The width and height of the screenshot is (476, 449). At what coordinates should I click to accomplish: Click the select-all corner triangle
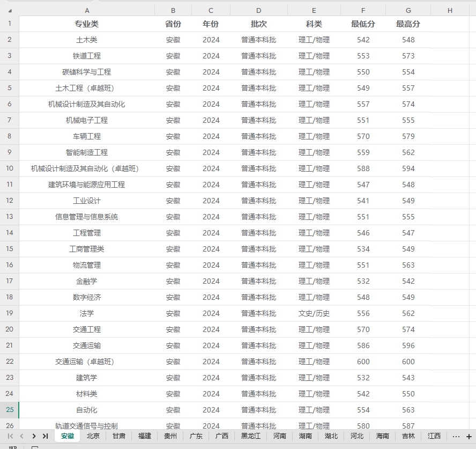coord(9,11)
